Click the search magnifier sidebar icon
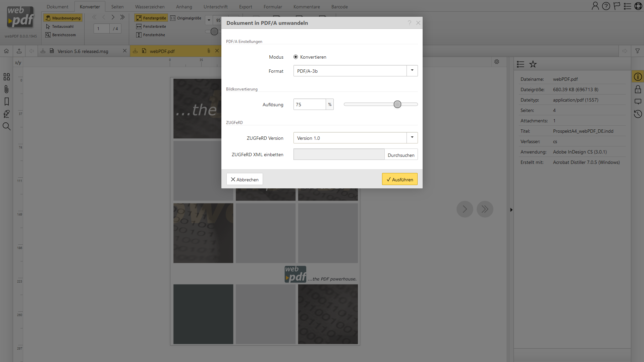 coord(6,126)
